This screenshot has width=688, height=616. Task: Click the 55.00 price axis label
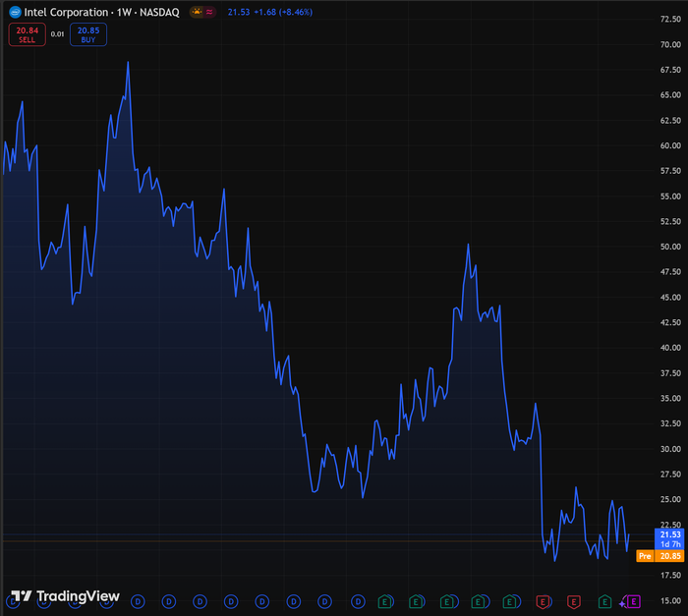click(670, 196)
